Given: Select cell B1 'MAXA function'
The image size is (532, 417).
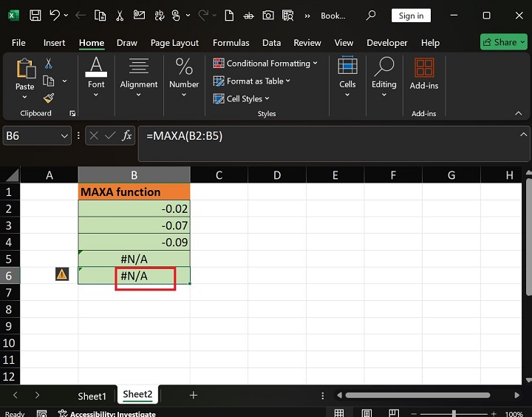Looking at the screenshot, I should pos(134,191).
